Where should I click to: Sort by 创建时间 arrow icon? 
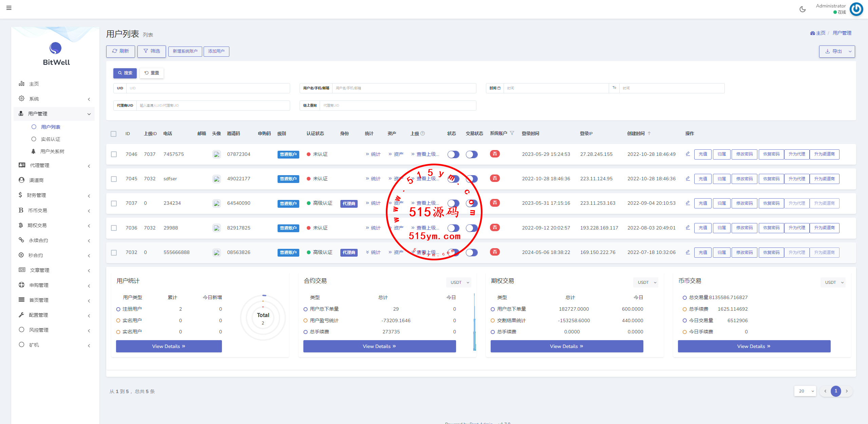pyautogui.click(x=649, y=133)
